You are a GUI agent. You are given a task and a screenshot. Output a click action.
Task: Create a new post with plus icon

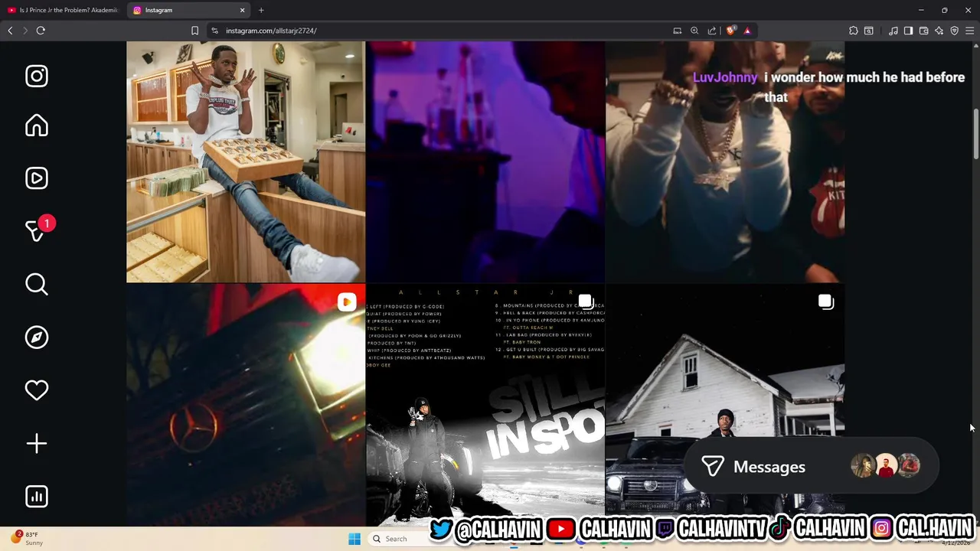37,443
